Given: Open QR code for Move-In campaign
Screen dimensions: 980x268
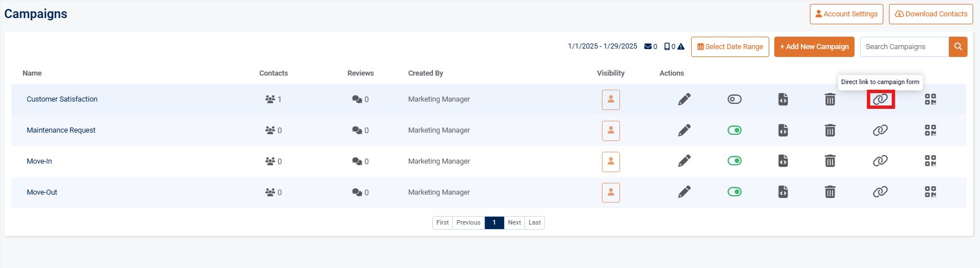Looking at the screenshot, I should click(x=930, y=161).
